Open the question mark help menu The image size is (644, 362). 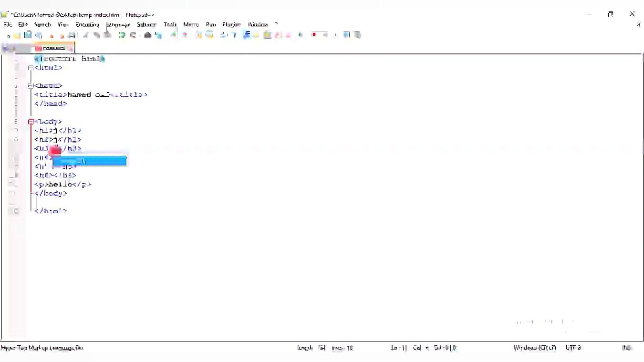click(276, 25)
